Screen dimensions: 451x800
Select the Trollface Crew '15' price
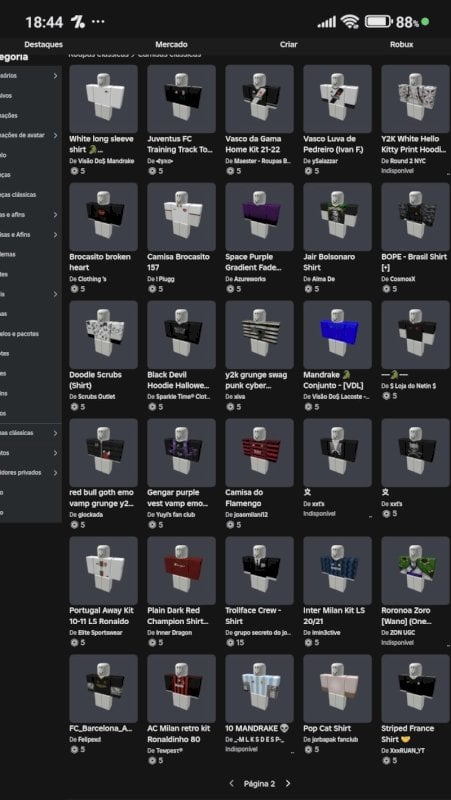click(240, 643)
